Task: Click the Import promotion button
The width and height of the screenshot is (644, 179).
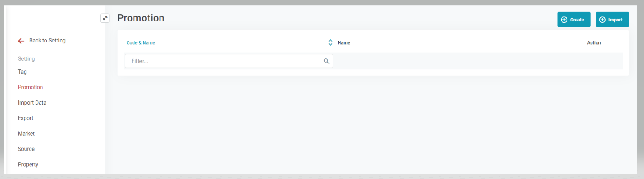Action: point(612,20)
